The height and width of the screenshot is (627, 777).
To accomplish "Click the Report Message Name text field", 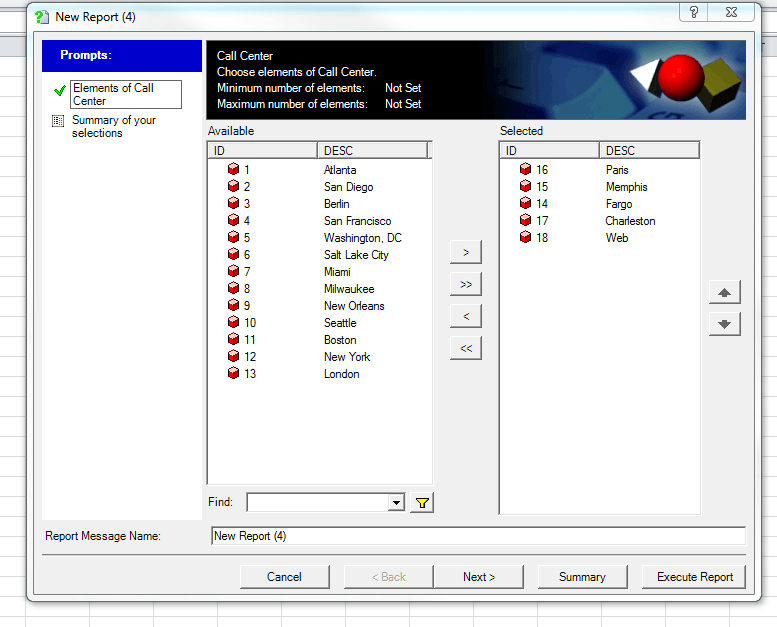I will 478,536.
